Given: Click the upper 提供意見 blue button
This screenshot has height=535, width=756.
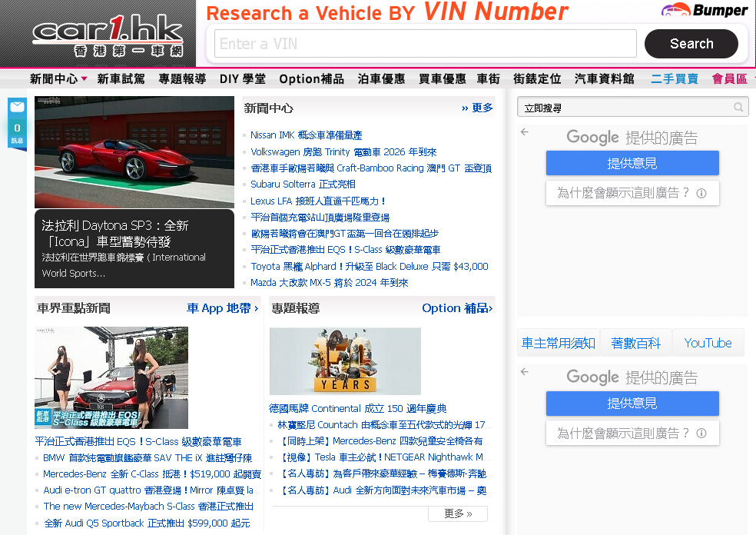Looking at the screenshot, I should point(632,163).
